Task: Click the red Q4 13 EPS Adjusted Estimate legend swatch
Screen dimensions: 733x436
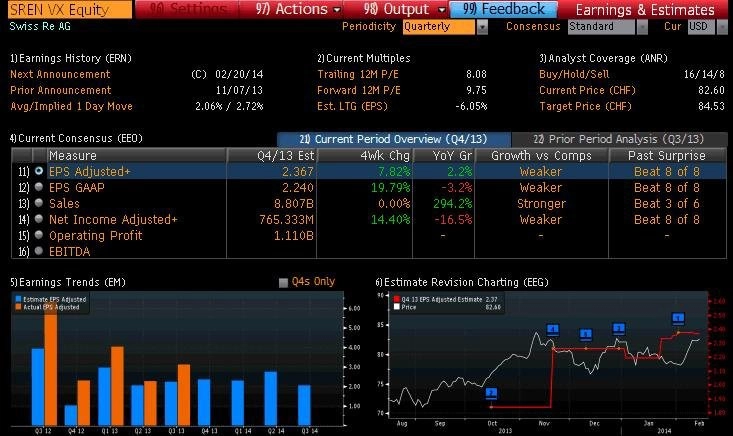Action: 397,299
